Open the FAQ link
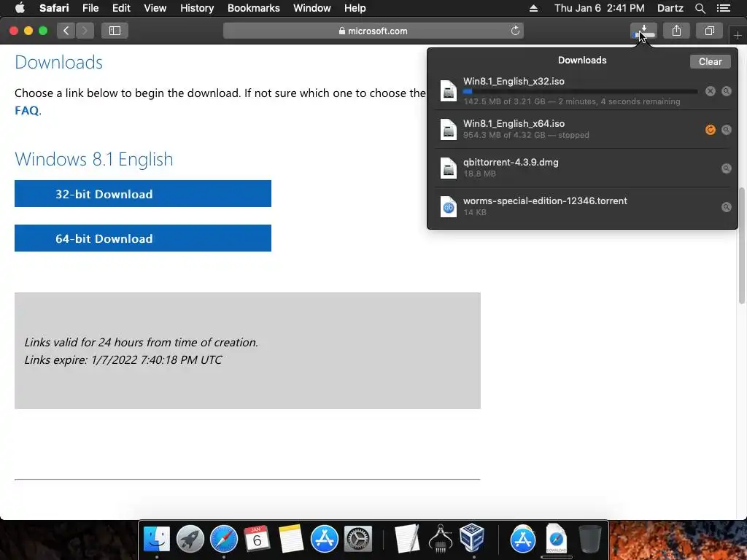Image resolution: width=747 pixels, height=560 pixels. click(27, 111)
